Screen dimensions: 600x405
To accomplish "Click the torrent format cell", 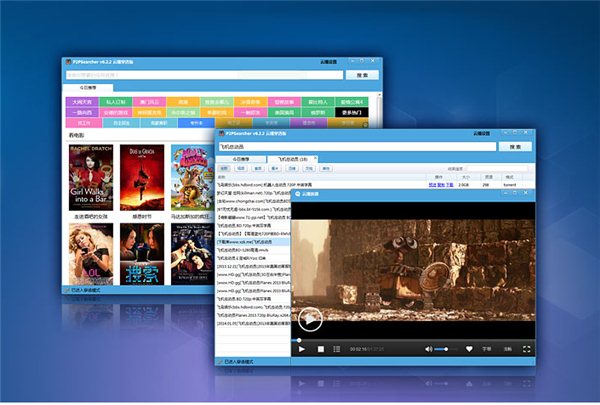I will pyautogui.click(x=510, y=185).
